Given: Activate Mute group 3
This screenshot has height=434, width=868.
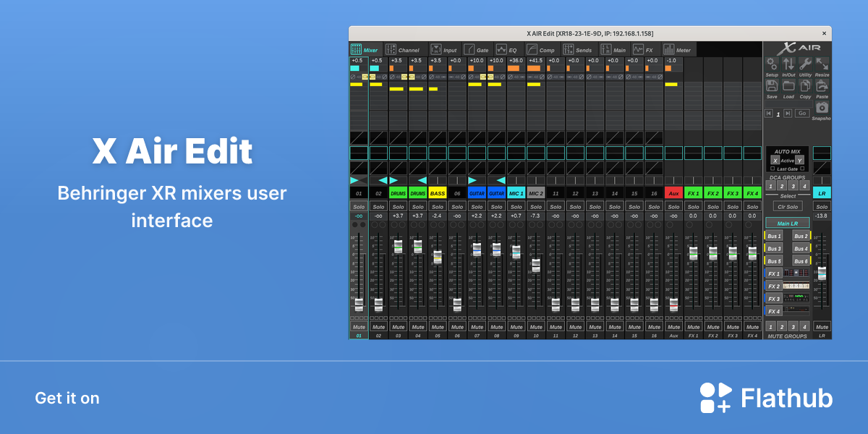Looking at the screenshot, I should pos(793,327).
